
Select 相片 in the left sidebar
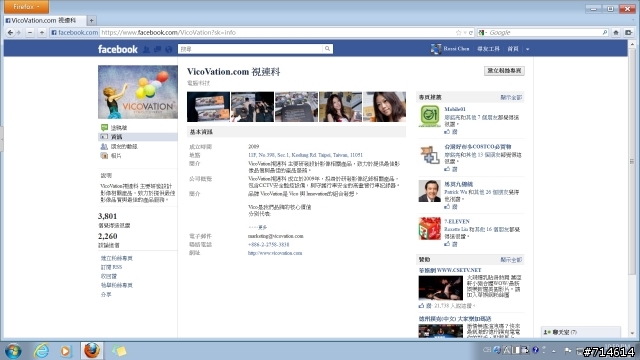[116, 156]
